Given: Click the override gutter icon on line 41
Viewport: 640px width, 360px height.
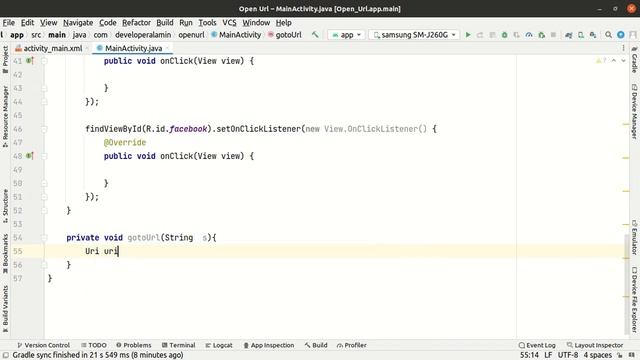Looking at the screenshot, I should (30, 61).
